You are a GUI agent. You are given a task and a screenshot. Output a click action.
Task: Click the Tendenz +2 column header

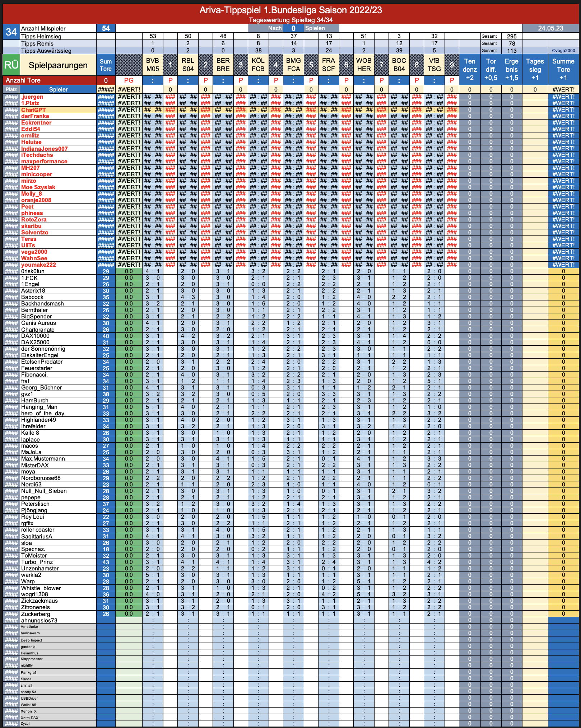tap(470, 69)
